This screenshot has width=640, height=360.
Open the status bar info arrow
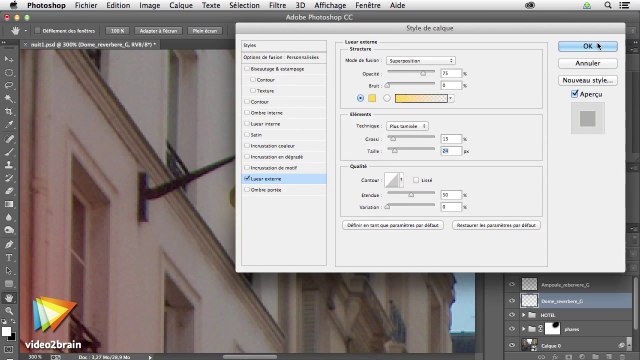click(x=150, y=357)
